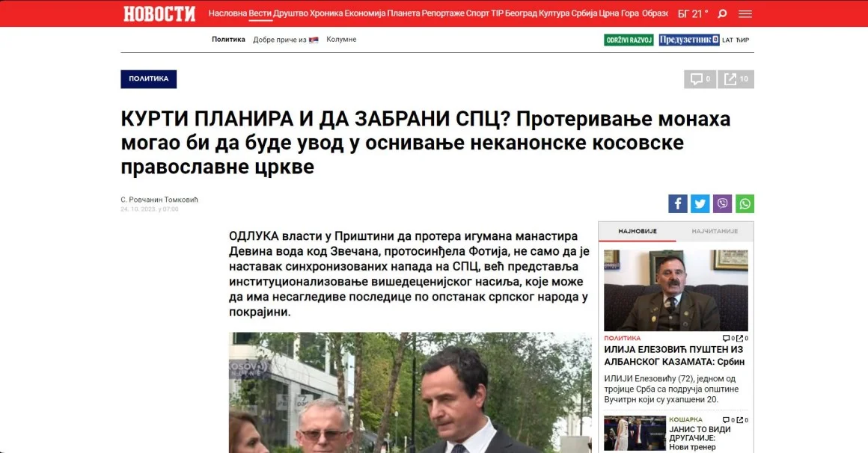Select the НАЈНОВИЈЕ tab
Screen dimensions: 868x453
[638, 231]
